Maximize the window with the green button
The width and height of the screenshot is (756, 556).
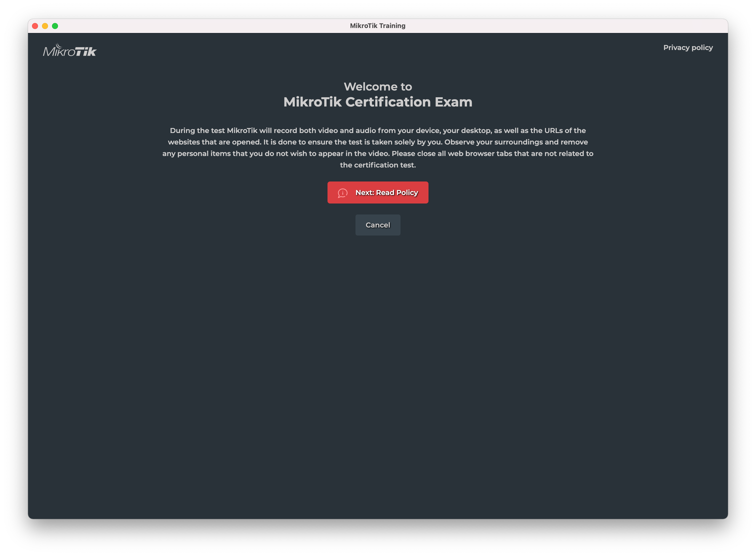(55, 26)
